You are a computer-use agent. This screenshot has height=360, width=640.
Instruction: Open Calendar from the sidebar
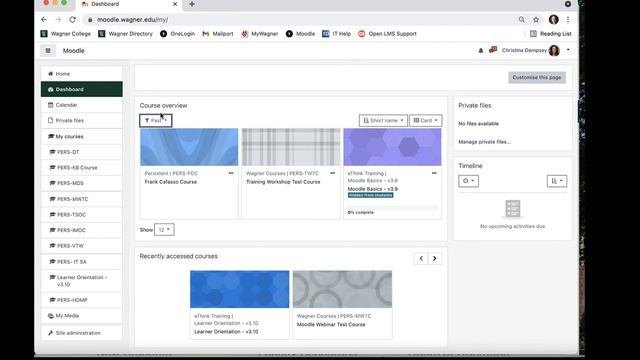point(82,105)
